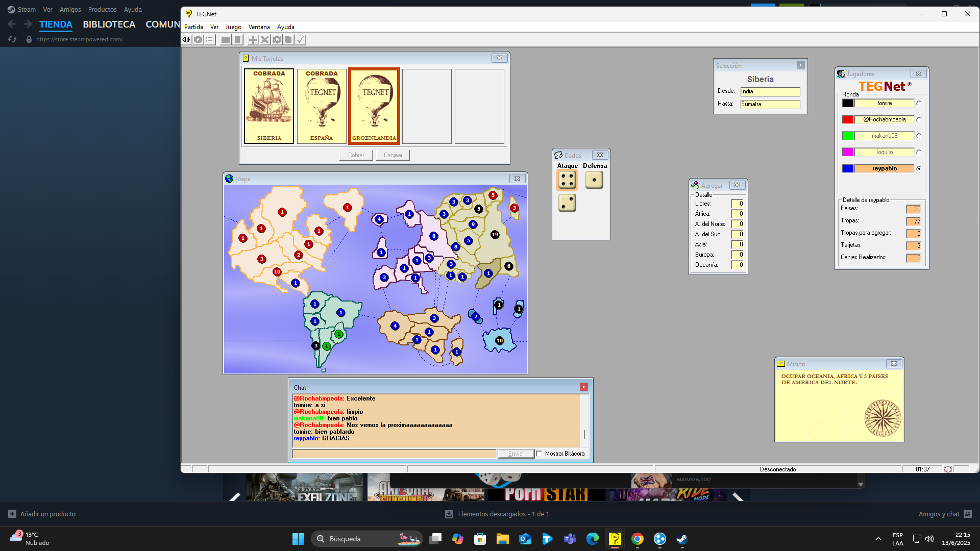Open Amigos menu in Steam
The image size is (980, 551).
click(x=70, y=10)
